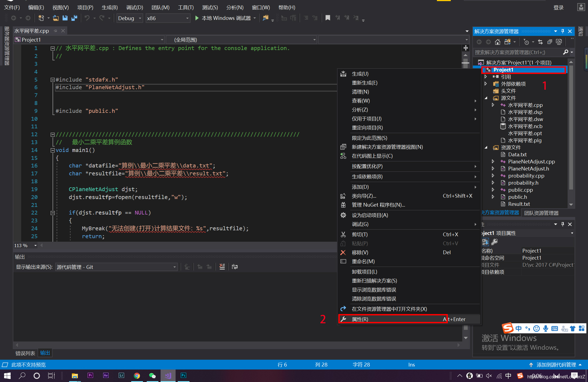Click Collapse All icon in Solution Explorer
Viewport: 588px width, 382px height.
tap(550, 42)
